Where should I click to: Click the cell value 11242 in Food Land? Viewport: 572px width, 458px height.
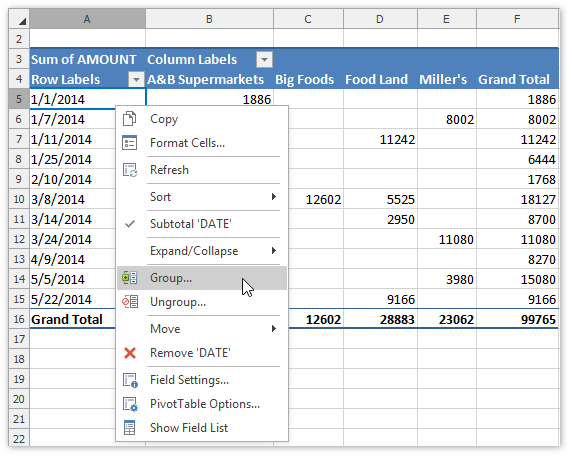[x=380, y=139]
